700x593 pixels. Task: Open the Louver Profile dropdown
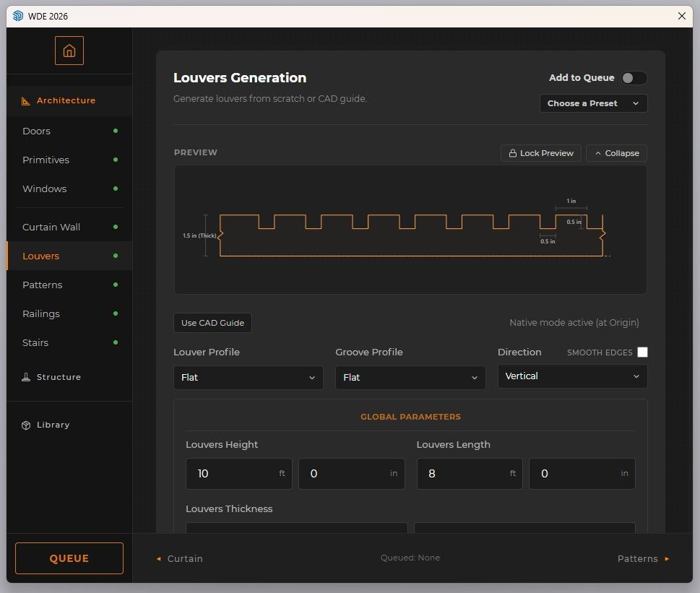pos(249,378)
